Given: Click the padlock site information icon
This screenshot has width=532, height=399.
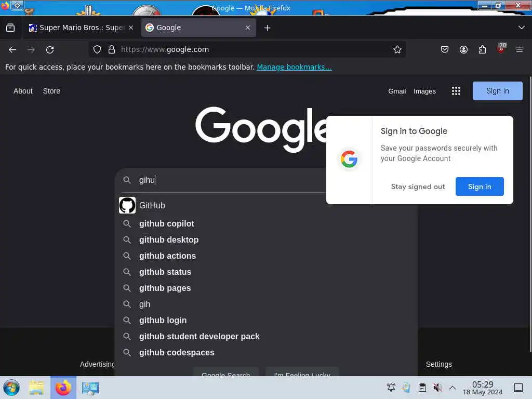Looking at the screenshot, I should click(112, 49).
